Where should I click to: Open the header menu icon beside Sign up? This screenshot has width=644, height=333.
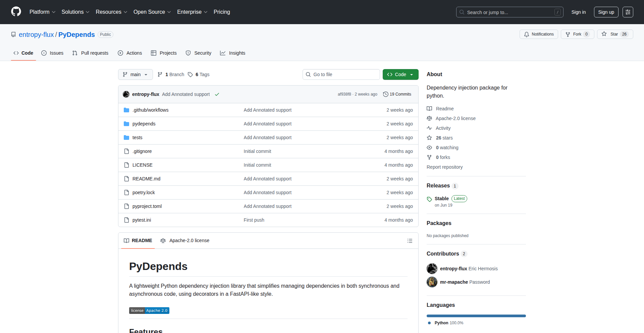point(628,12)
